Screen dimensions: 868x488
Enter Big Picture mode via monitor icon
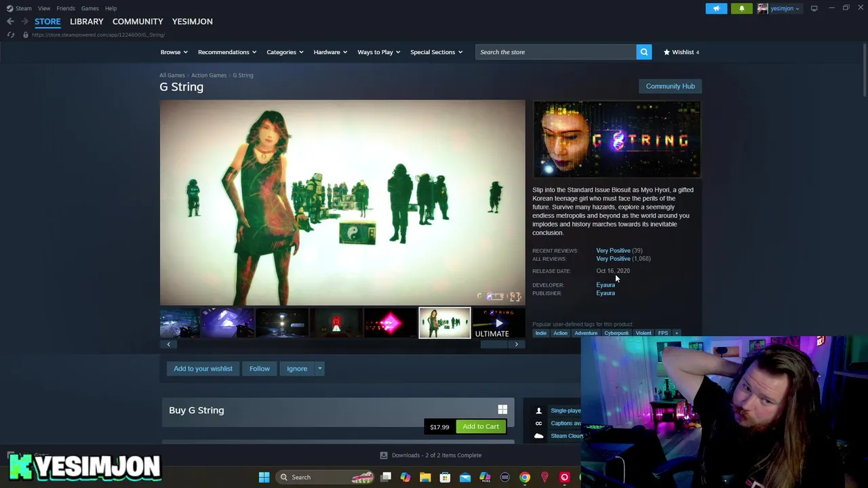814,8
